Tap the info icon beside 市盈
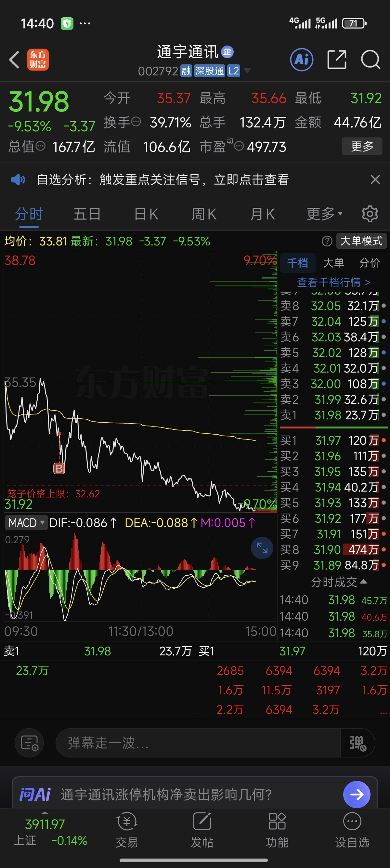 tap(239, 146)
